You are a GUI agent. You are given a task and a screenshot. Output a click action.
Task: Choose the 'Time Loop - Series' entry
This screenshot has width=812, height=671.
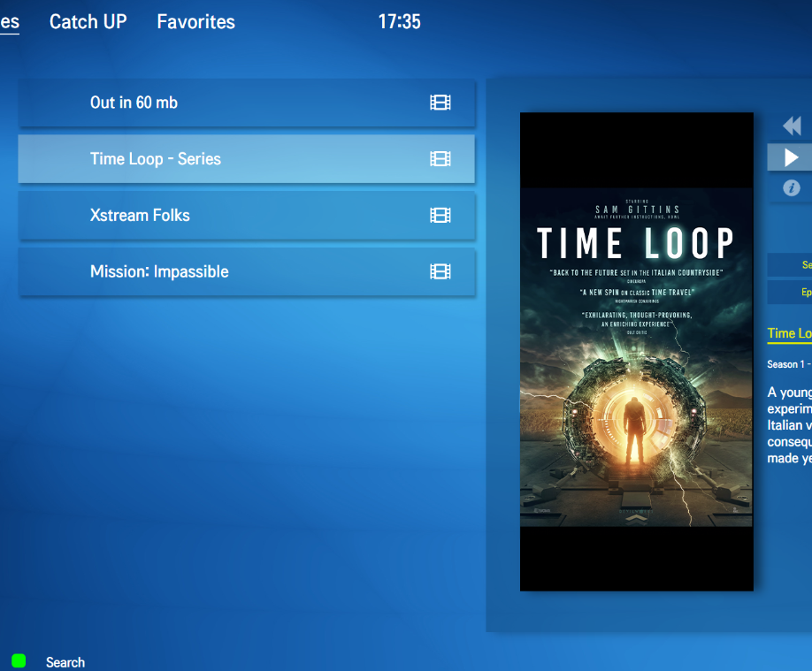[247, 159]
